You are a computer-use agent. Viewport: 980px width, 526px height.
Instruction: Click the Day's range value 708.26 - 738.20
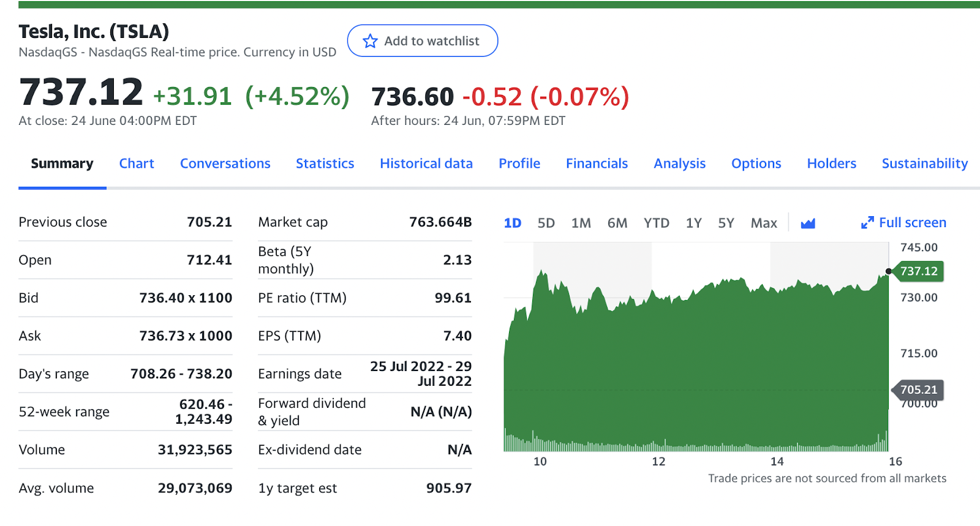[181, 374]
